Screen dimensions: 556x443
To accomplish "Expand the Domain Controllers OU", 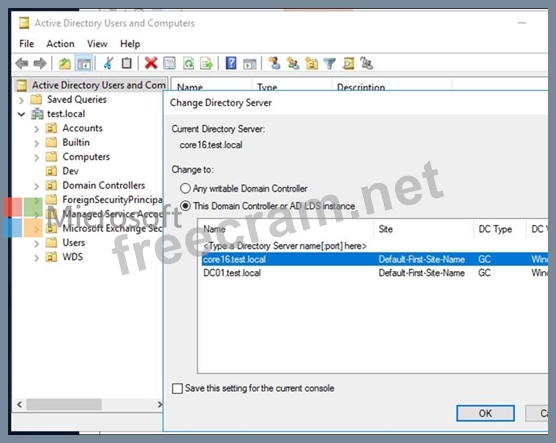I will (37, 186).
